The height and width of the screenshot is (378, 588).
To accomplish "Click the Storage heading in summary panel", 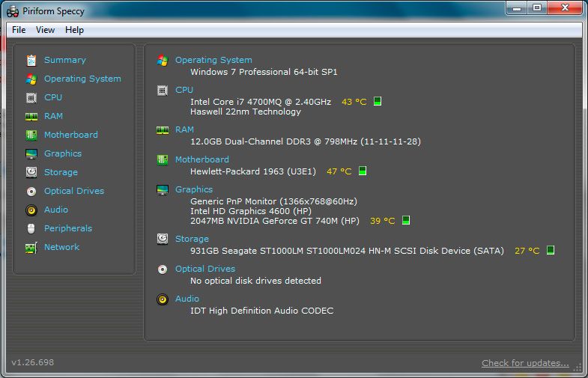I will [x=192, y=239].
